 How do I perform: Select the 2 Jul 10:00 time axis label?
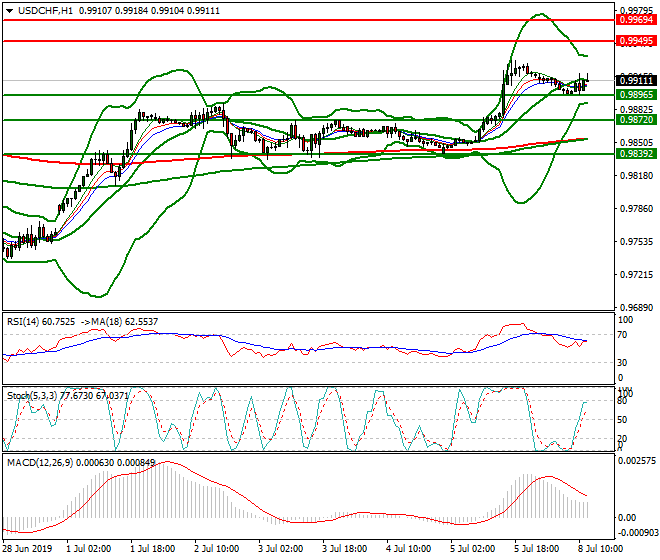click(217, 549)
